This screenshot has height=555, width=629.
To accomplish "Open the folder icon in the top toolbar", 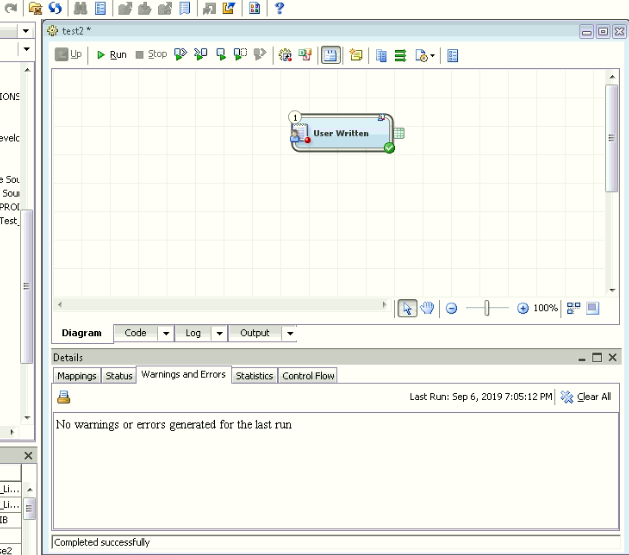I will (x=35, y=8).
